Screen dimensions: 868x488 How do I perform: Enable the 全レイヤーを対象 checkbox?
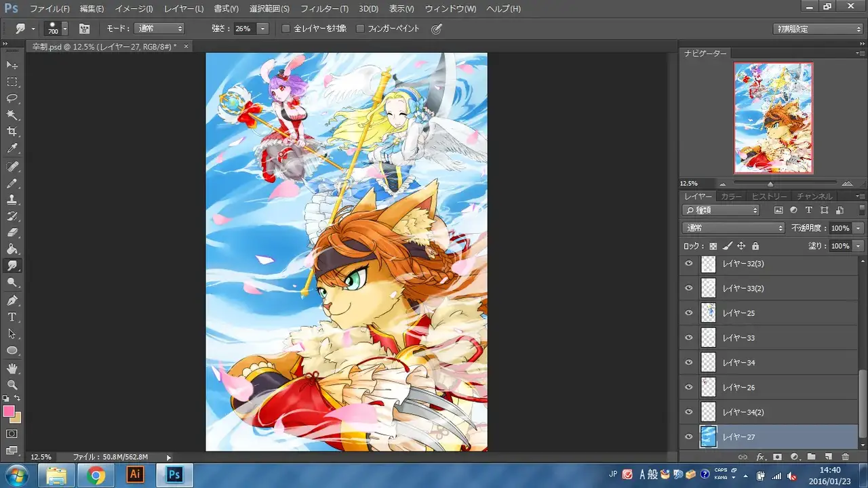[x=286, y=29]
